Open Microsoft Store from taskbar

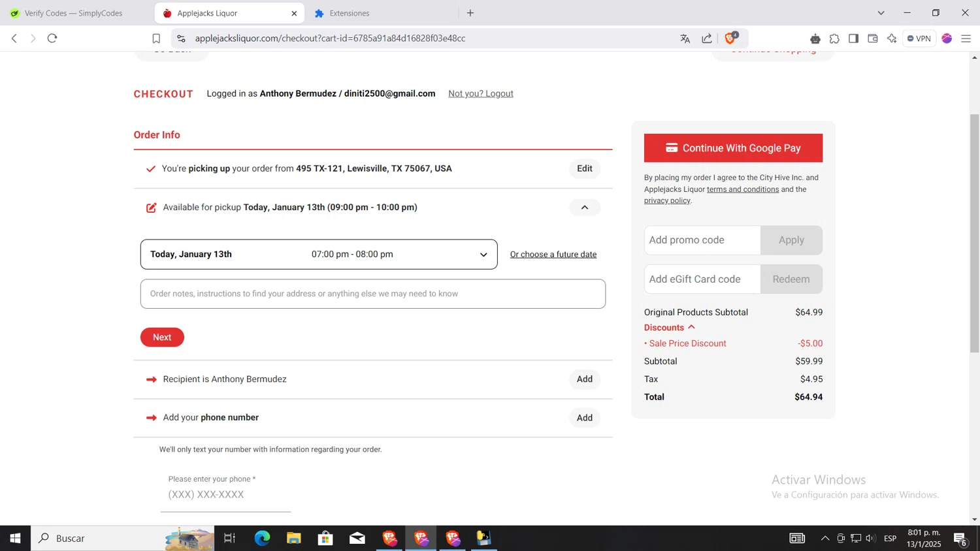pos(325,538)
